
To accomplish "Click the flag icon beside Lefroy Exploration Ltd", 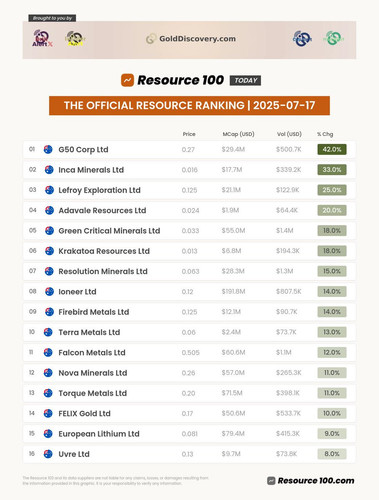I will click(x=49, y=190).
